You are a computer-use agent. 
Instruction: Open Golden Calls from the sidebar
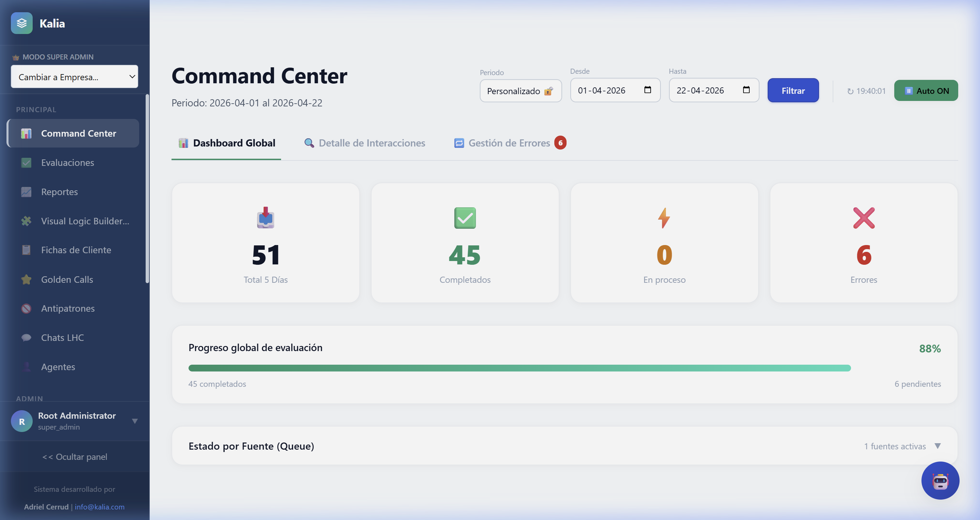pyautogui.click(x=67, y=279)
